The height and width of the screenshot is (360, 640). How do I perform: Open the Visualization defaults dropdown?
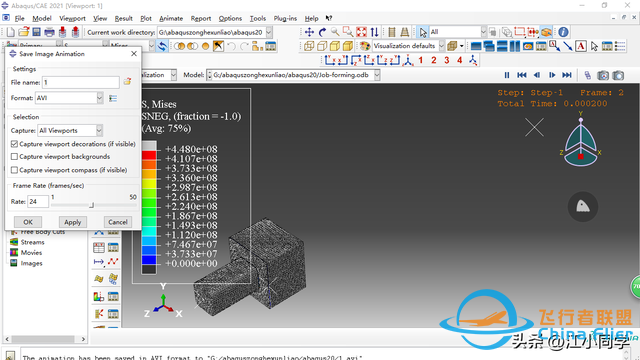[x=441, y=46]
